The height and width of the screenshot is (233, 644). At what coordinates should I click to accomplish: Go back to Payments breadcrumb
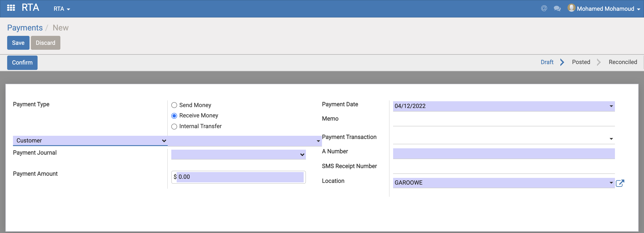point(25,28)
